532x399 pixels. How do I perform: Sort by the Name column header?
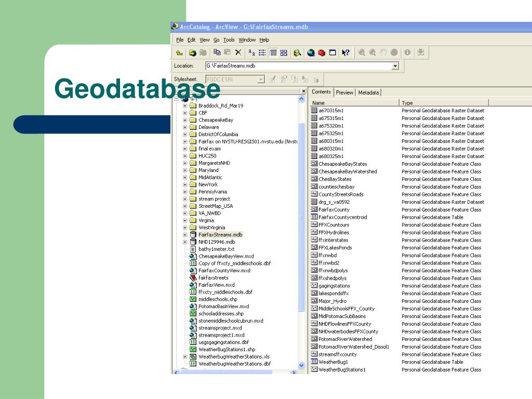click(x=354, y=103)
